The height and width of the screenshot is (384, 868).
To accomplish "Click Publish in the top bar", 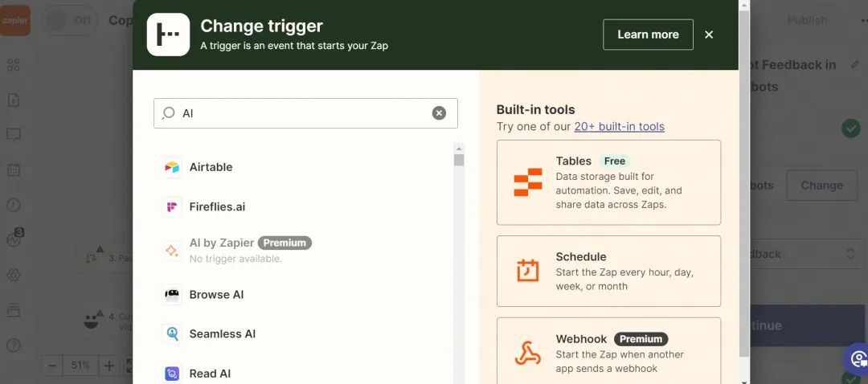I will 807,20.
